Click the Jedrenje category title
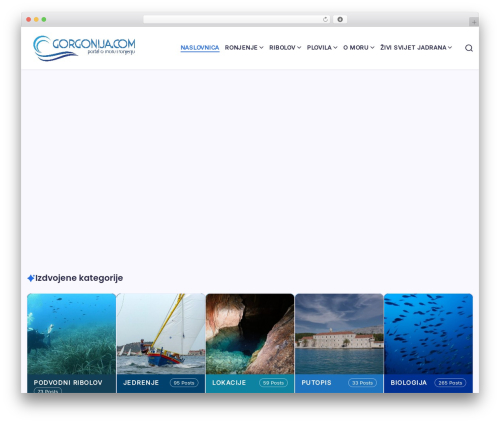 (x=141, y=383)
